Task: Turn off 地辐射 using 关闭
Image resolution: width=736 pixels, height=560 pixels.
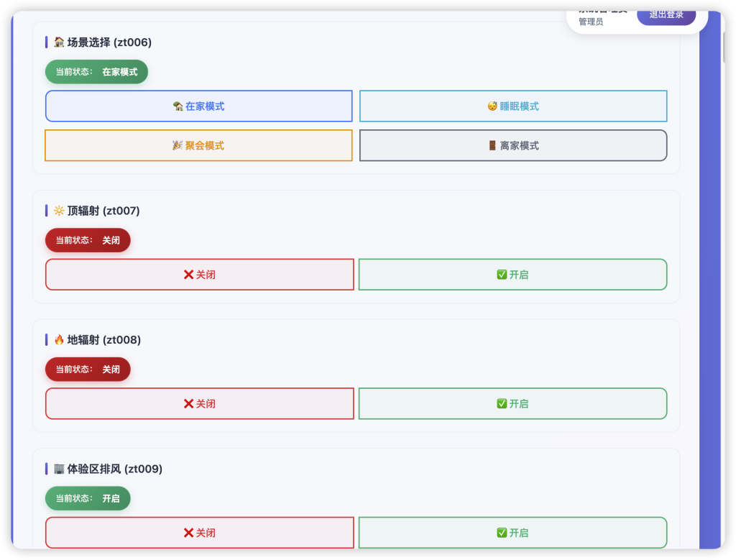Action: (200, 404)
